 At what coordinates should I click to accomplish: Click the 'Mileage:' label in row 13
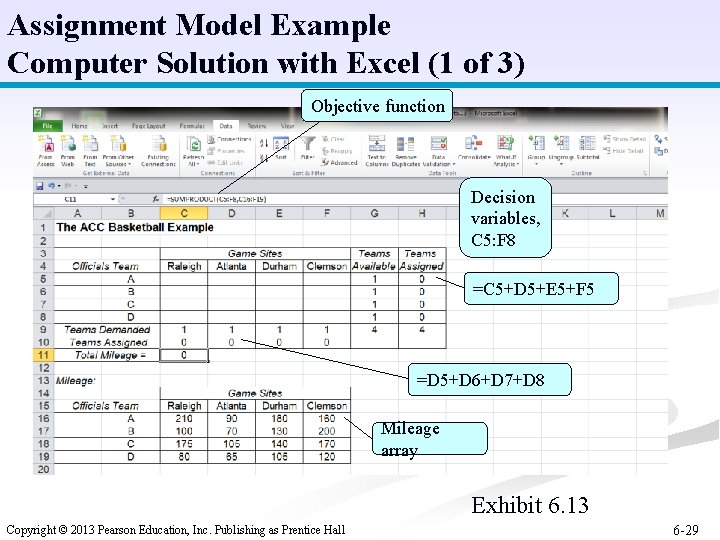click(x=76, y=381)
